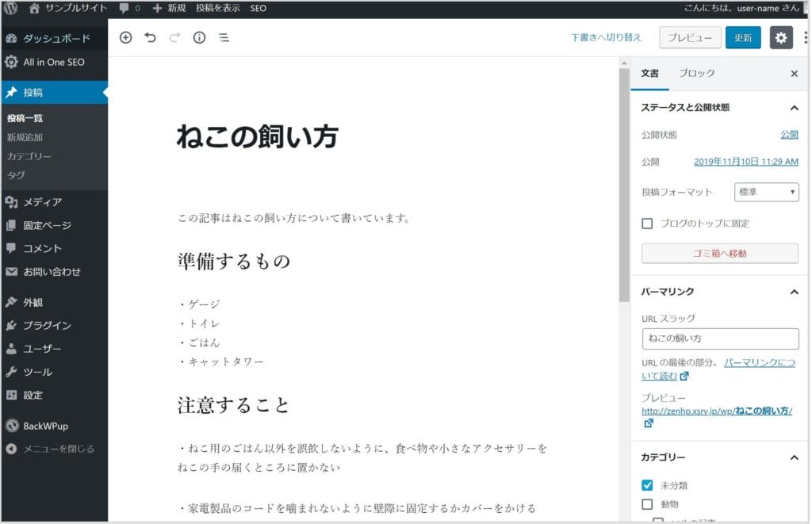Click the URL スラッグ input field
Image resolution: width=812 pixels, height=524 pixels.
click(x=719, y=338)
